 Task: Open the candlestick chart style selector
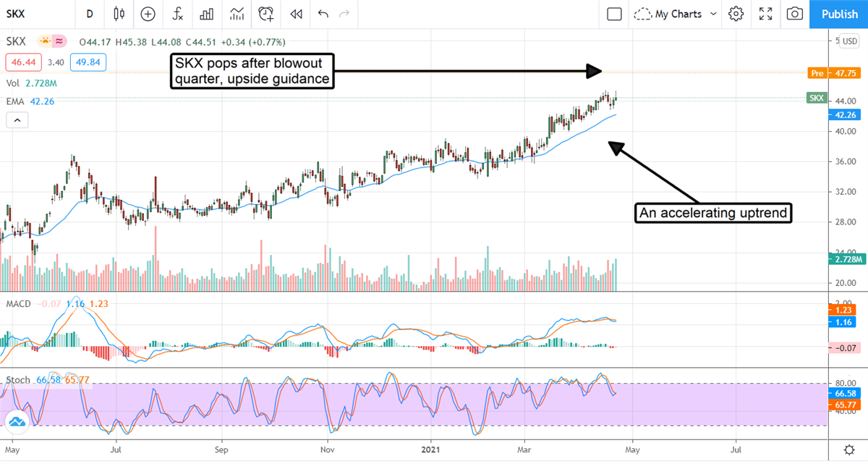pyautogui.click(x=119, y=14)
